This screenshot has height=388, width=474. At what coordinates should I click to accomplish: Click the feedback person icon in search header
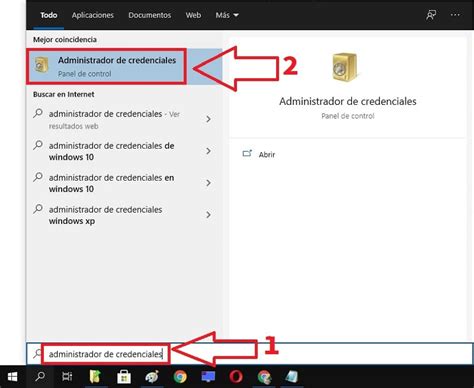pyautogui.click(x=431, y=15)
